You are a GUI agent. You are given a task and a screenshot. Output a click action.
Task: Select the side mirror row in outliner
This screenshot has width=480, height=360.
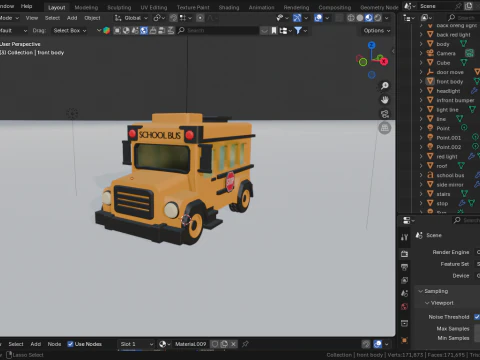(450, 185)
